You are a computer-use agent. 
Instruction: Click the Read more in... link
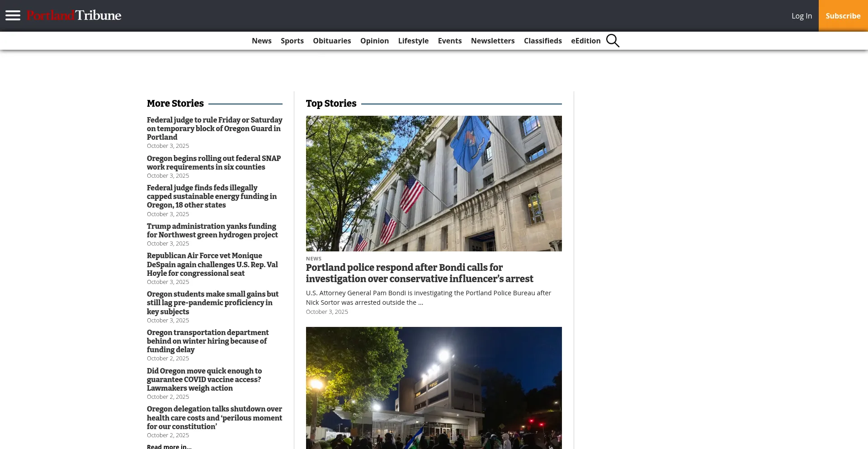pyautogui.click(x=169, y=446)
